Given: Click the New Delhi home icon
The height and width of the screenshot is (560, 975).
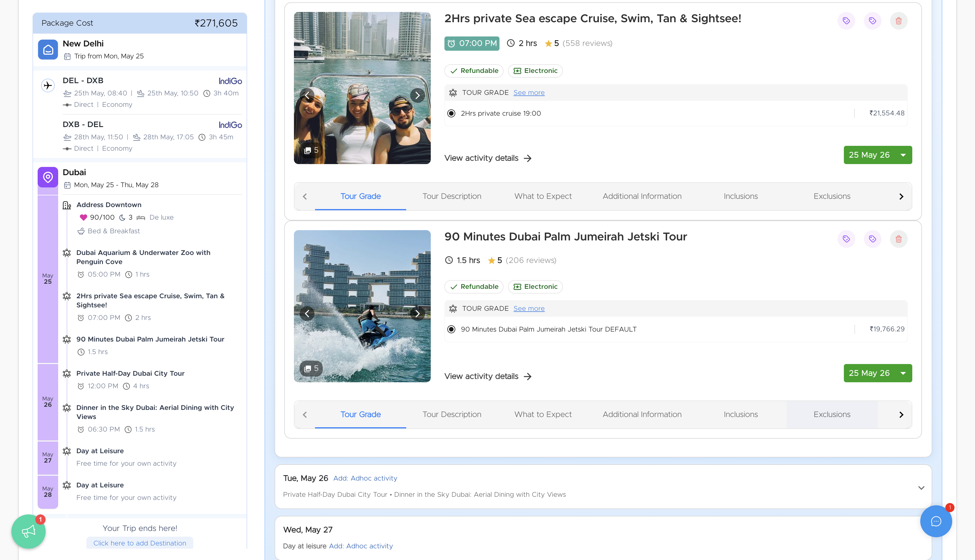Looking at the screenshot, I should 48,50.
